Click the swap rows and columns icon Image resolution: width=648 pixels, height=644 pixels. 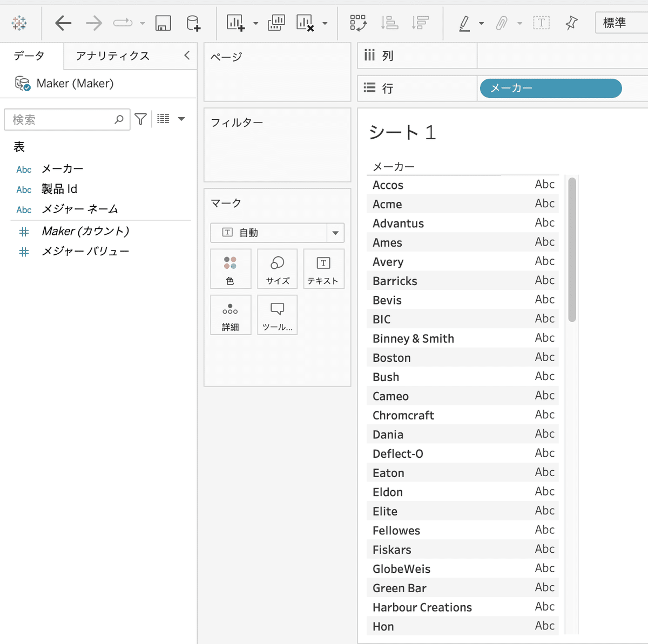[358, 23]
